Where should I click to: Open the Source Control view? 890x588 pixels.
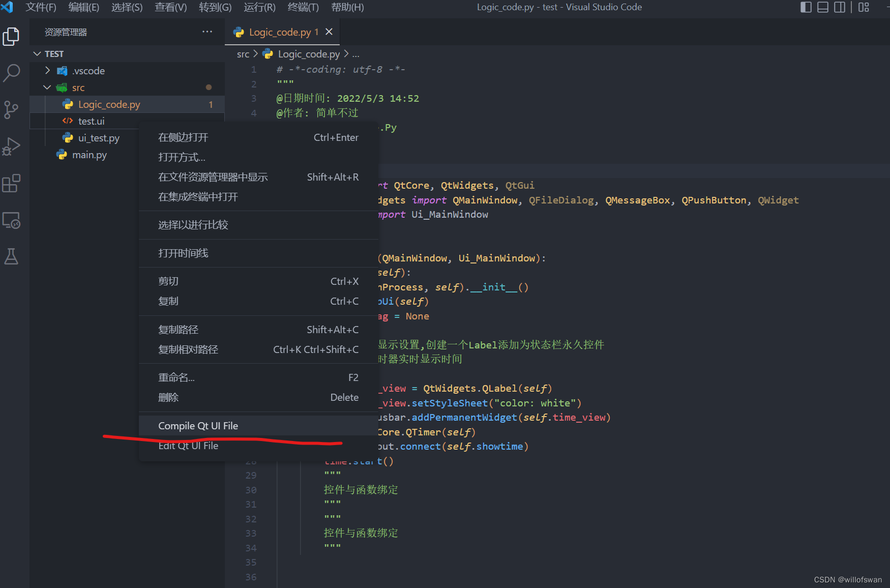click(11, 109)
